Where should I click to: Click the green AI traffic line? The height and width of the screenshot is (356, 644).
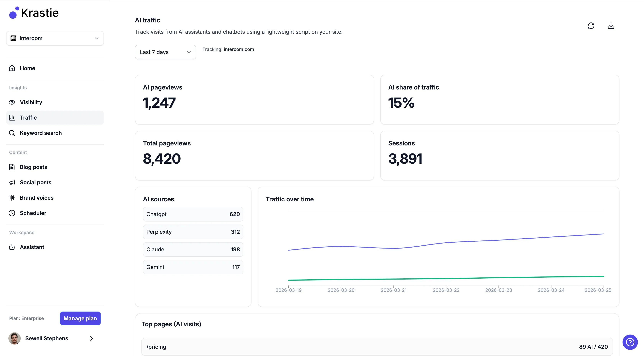click(446, 278)
